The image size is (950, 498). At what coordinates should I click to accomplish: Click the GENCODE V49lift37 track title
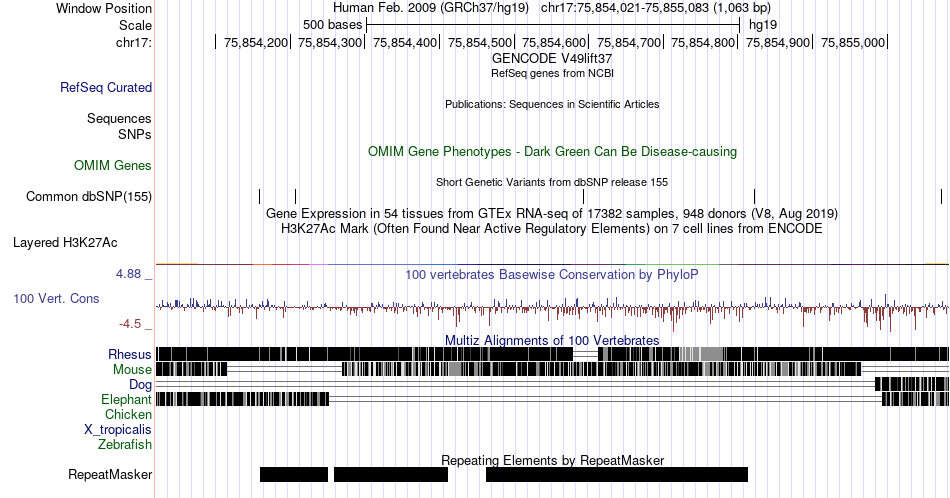(x=552, y=58)
